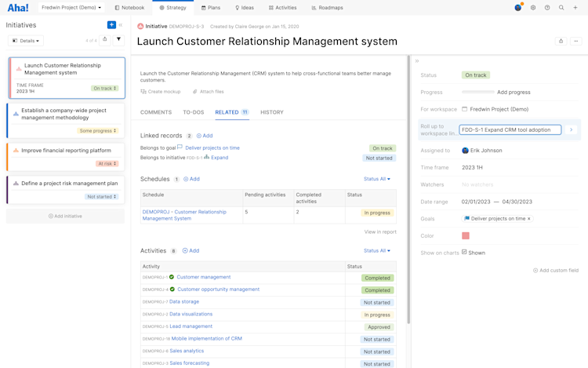Click the Create mockup button
588x368 pixels.
pyautogui.click(x=161, y=92)
